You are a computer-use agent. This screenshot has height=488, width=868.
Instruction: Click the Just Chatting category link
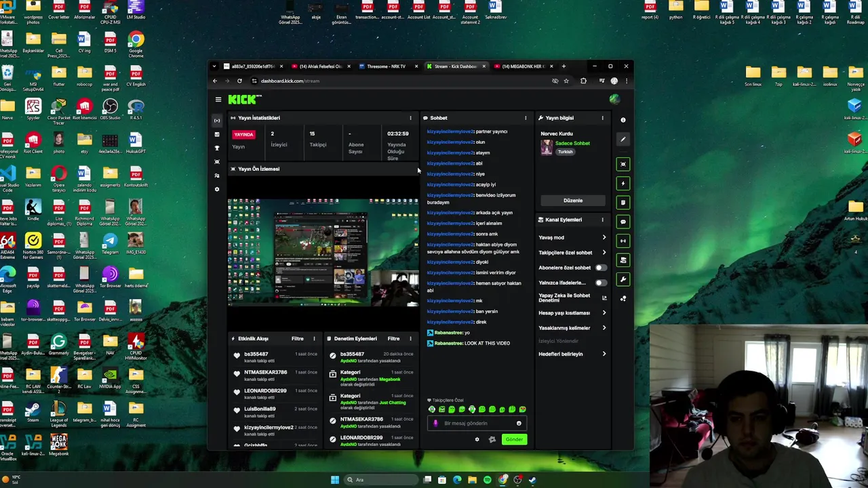coord(393,402)
